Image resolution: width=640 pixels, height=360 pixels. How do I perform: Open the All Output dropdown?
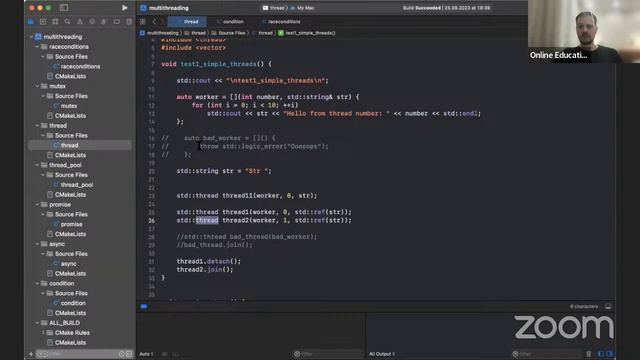(382, 354)
